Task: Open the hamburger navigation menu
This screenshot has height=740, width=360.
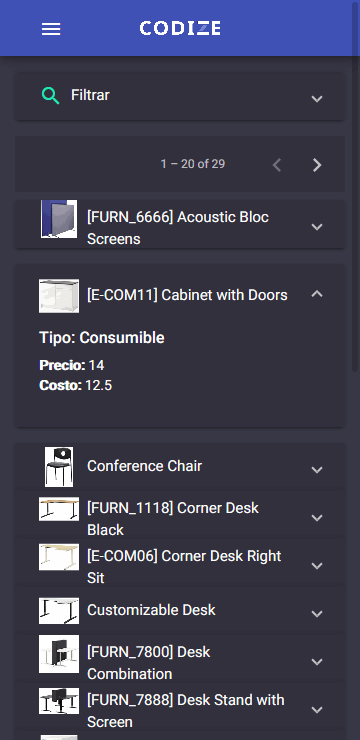Action: 51,29
